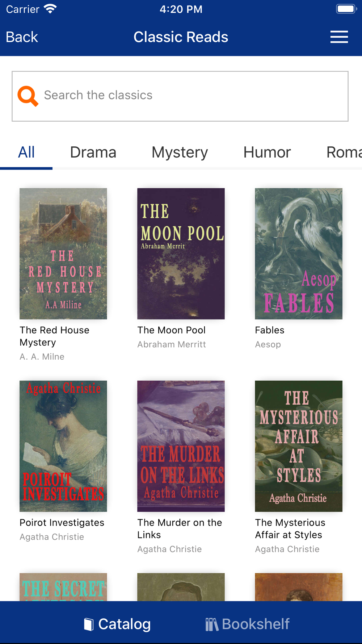This screenshot has width=362, height=644.
Task: Tap the Catalog book icon
Action: tap(89, 624)
